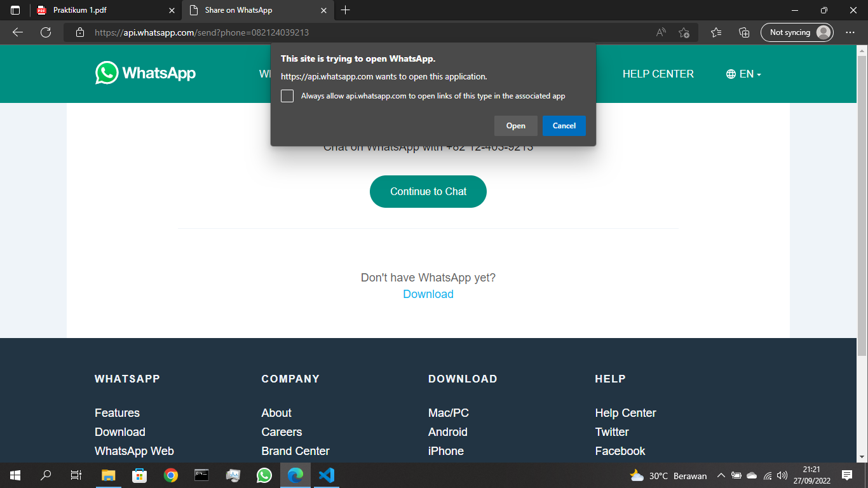The height and width of the screenshot is (488, 868).
Task: Open footer Download link under WhatsApp
Action: click(120, 432)
